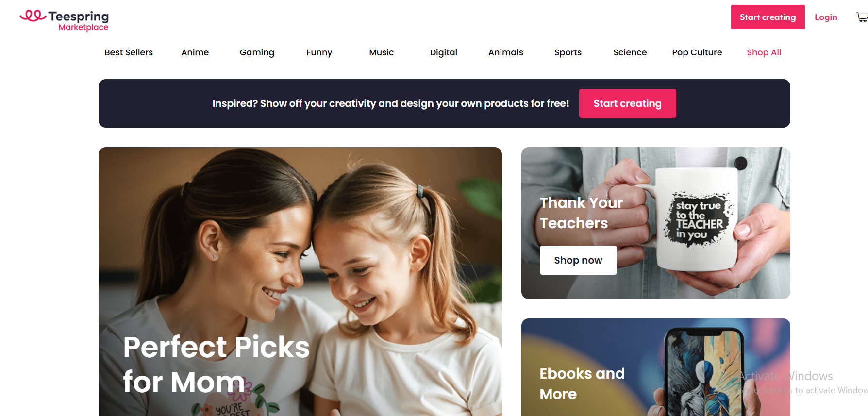Select the Digital category

tap(444, 52)
